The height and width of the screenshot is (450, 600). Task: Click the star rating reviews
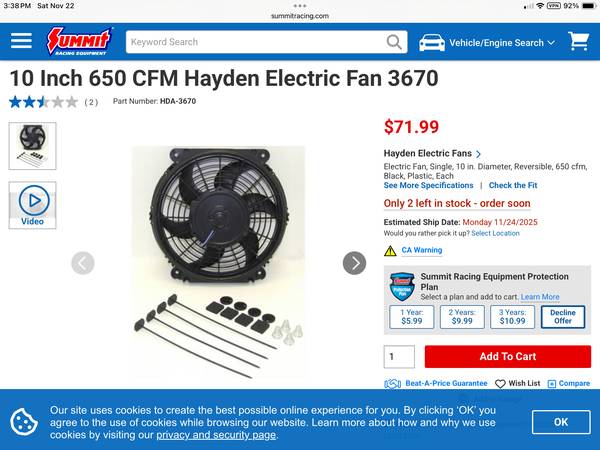tap(43, 102)
